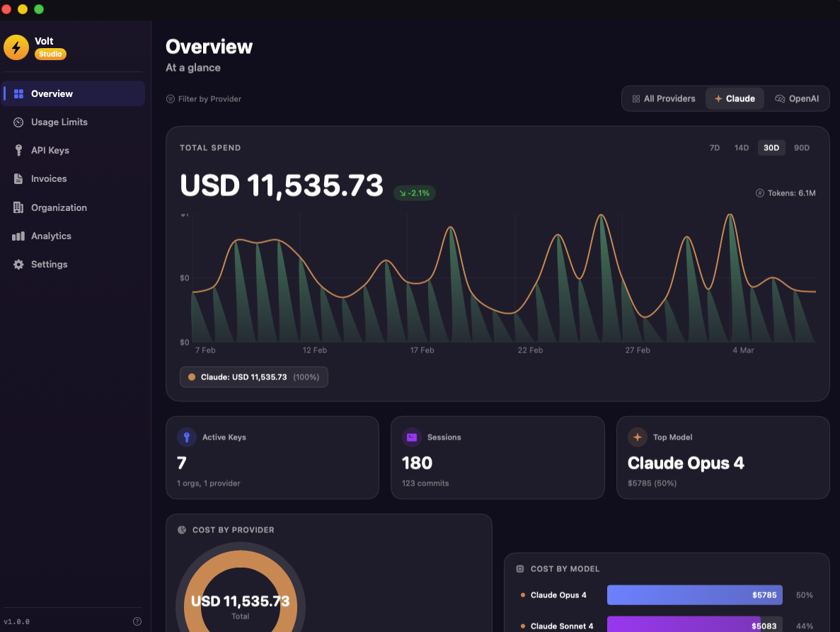Click the Claude Opus 4 cost bar

pos(694,595)
